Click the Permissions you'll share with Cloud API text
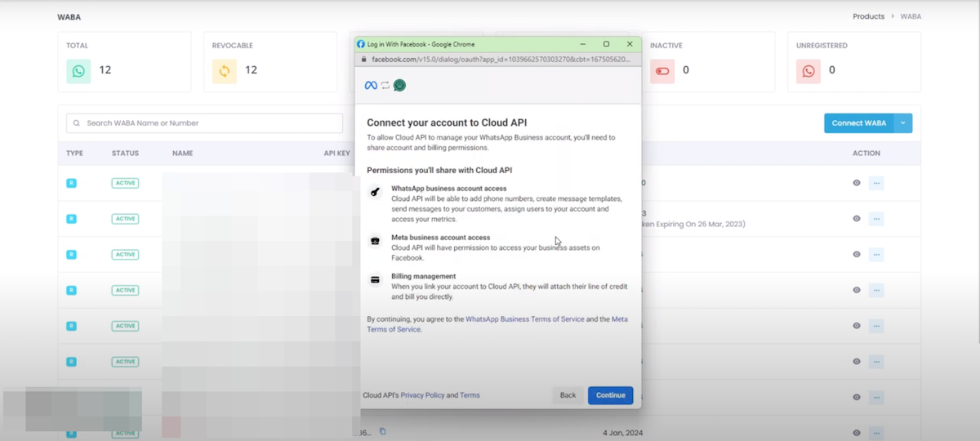The image size is (980, 441). point(439,170)
